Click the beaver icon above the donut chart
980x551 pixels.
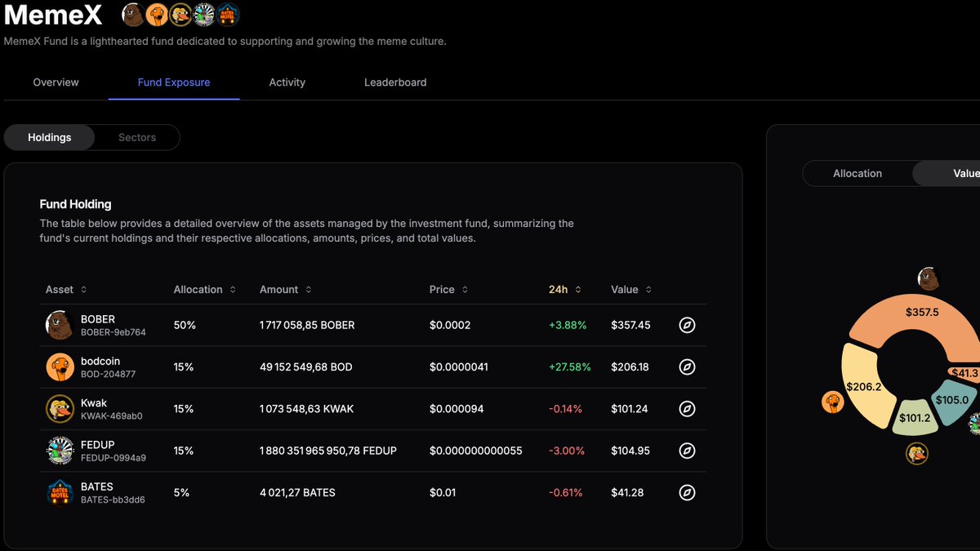928,279
